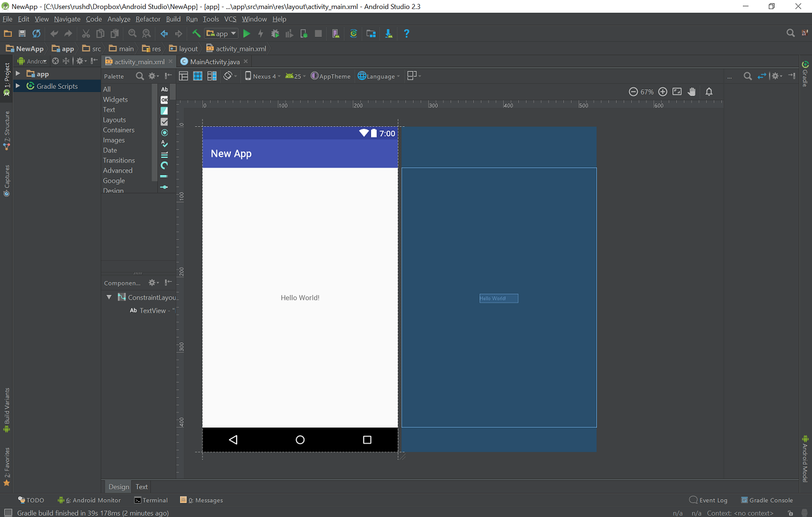Open the Gradle Console panel
The height and width of the screenshot is (517, 812).
point(766,500)
